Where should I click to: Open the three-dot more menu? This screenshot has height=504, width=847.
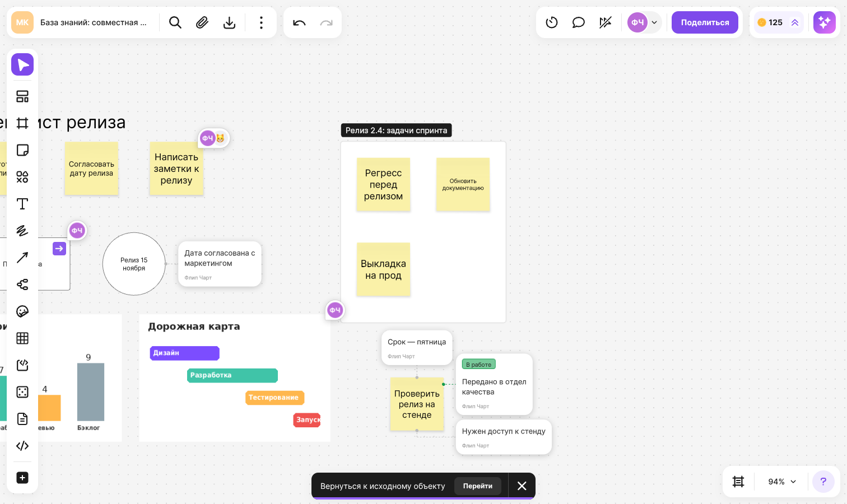coord(261,22)
